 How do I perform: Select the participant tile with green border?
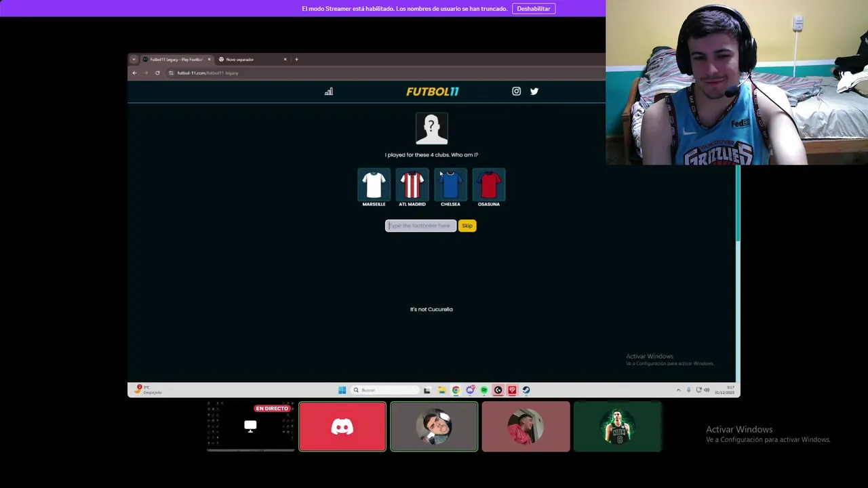[x=434, y=426]
